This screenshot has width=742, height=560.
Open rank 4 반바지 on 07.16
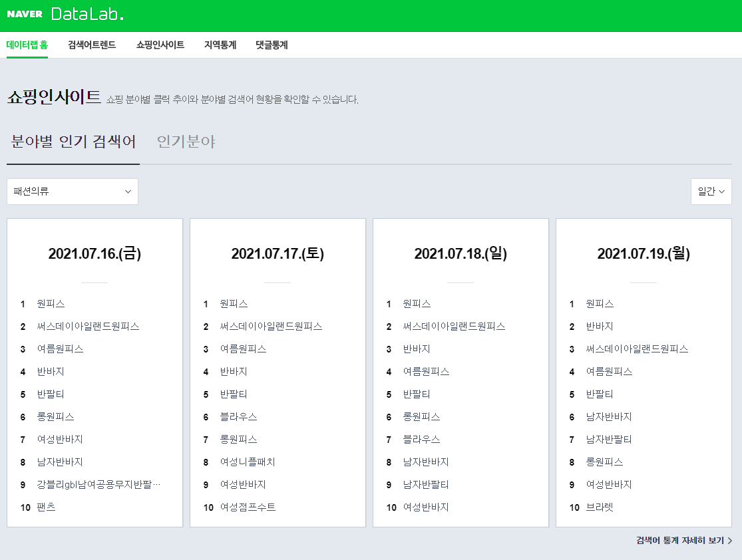[x=51, y=372]
